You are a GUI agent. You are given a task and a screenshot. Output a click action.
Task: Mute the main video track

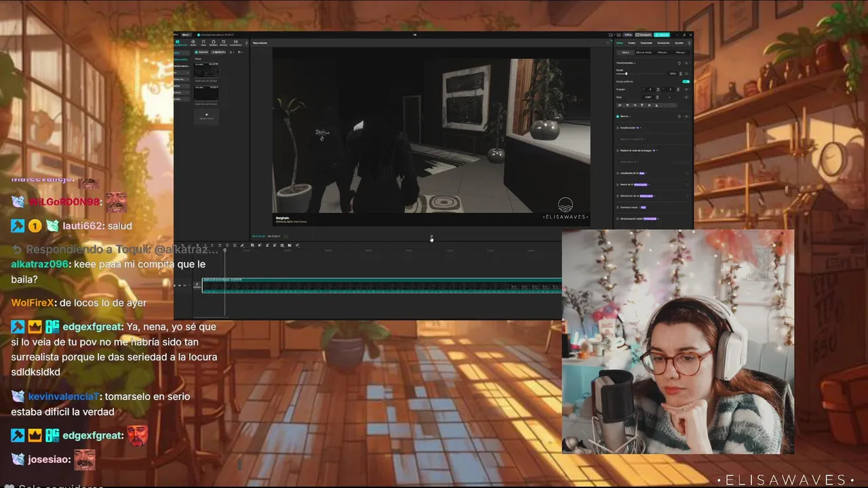(184, 285)
